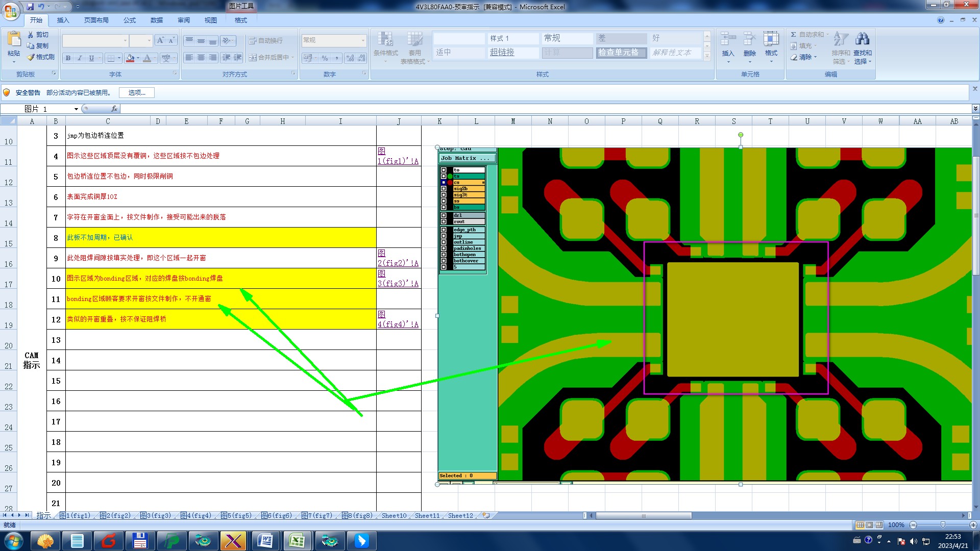This screenshot has height=551, width=980.
Task: Click the Save icon in quick access toolbar
Action: click(30, 7)
